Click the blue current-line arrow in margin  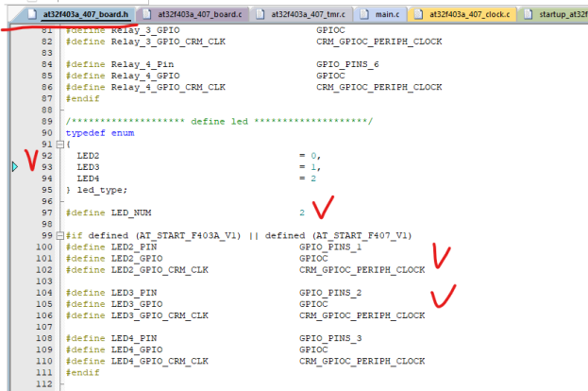(14, 167)
